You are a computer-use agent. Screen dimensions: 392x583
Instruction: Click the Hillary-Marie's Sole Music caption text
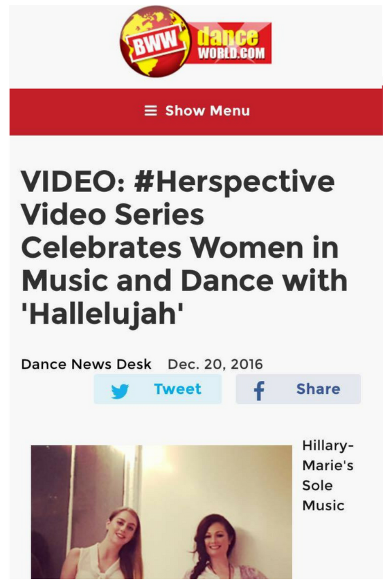pyautogui.click(x=328, y=476)
